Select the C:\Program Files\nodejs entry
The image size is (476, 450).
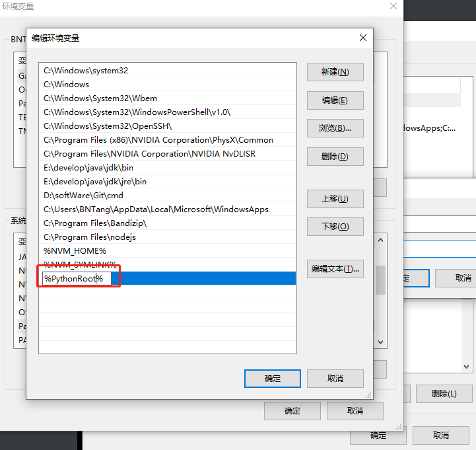click(x=168, y=237)
